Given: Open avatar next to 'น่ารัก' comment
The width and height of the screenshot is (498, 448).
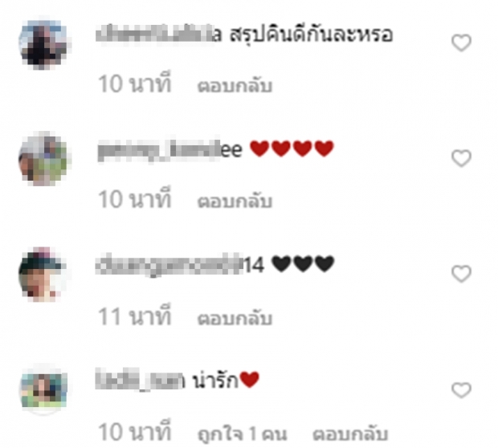Looking at the screenshot, I should [43, 390].
